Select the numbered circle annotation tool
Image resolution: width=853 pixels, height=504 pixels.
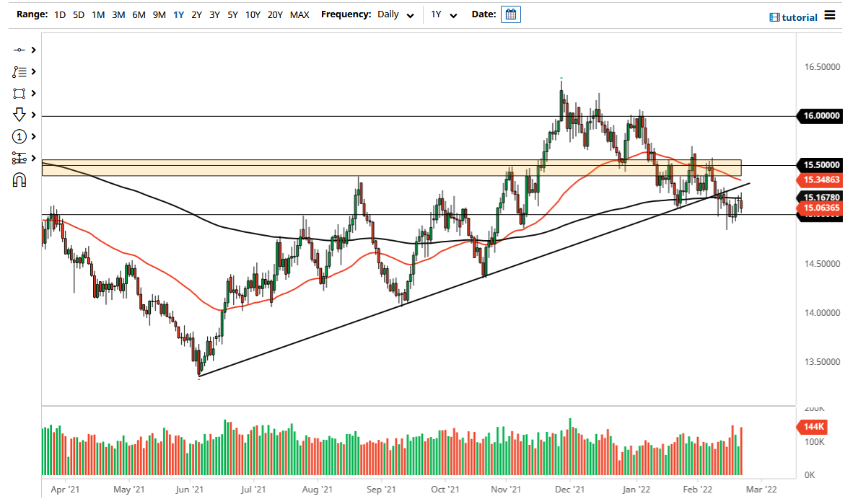(x=20, y=136)
